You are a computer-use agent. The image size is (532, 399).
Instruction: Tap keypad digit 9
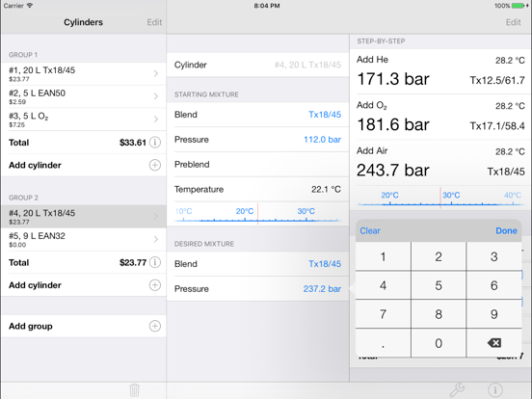[x=494, y=314]
